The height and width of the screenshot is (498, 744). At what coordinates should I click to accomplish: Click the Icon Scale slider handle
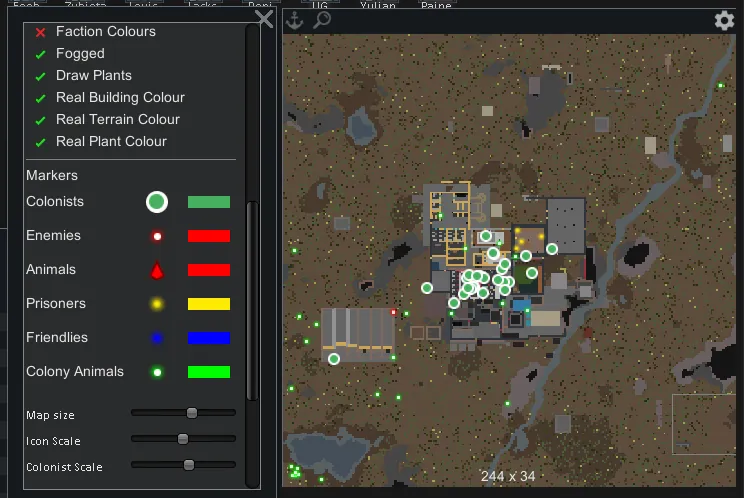(x=183, y=439)
